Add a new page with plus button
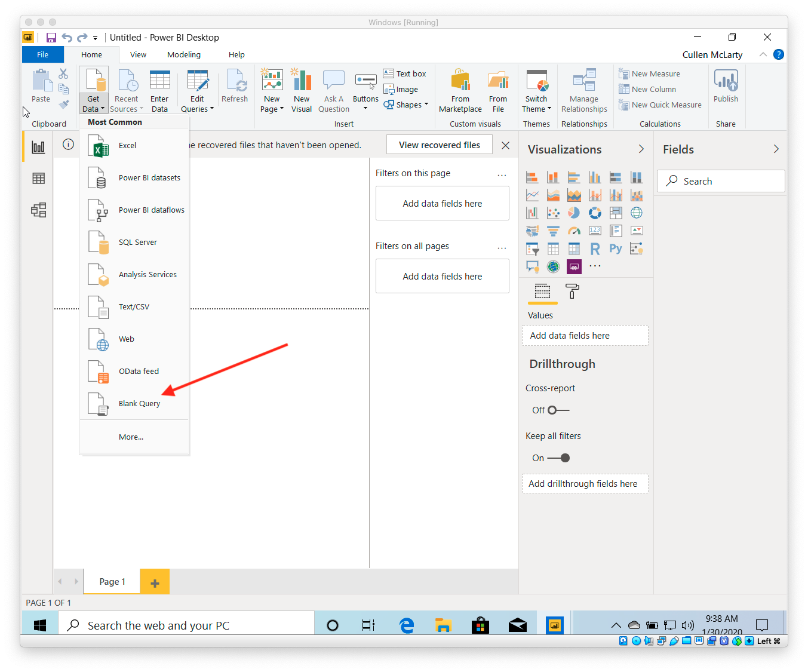808x672 pixels. [x=155, y=582]
